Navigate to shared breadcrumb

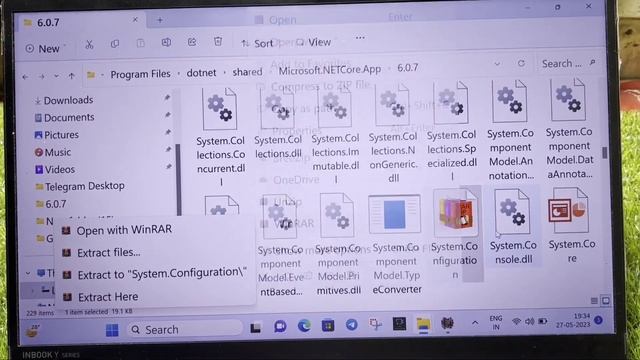[x=247, y=72]
